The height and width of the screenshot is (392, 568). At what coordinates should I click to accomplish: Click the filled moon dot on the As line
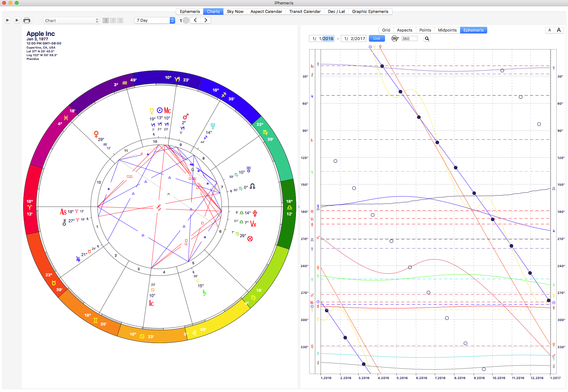coord(382,66)
